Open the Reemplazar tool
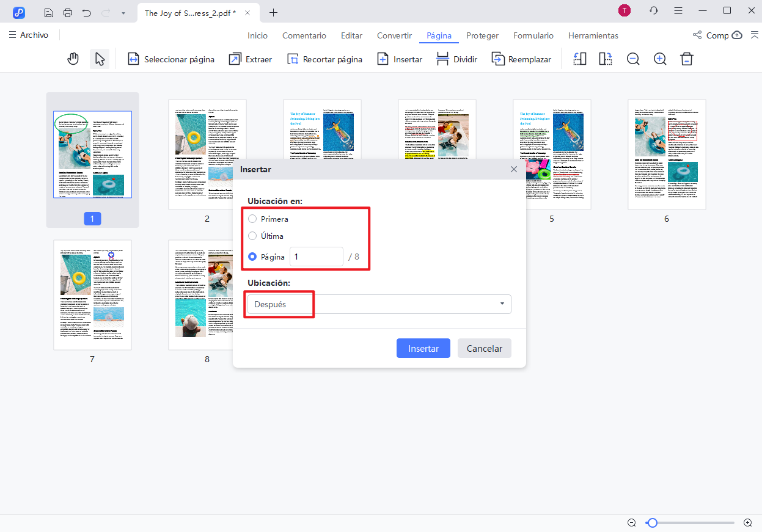762x532 pixels. tap(521, 59)
